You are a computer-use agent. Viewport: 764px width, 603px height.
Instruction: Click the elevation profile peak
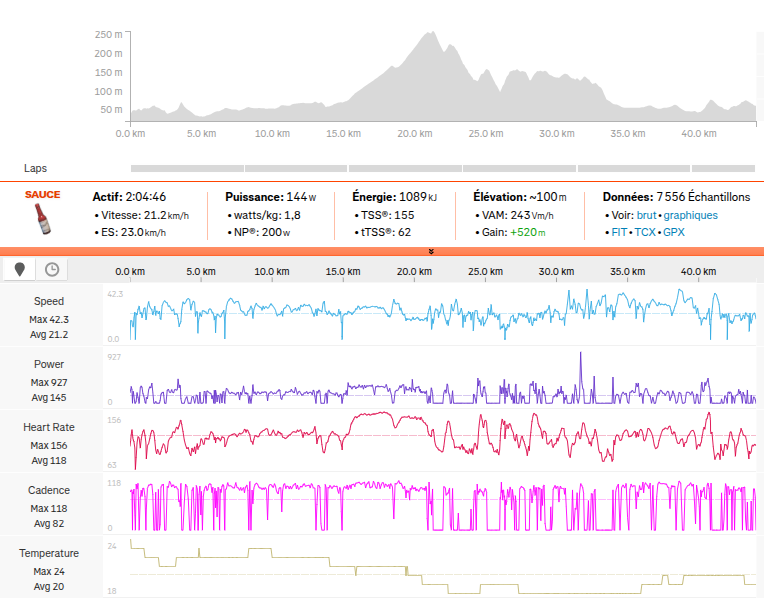click(432, 36)
